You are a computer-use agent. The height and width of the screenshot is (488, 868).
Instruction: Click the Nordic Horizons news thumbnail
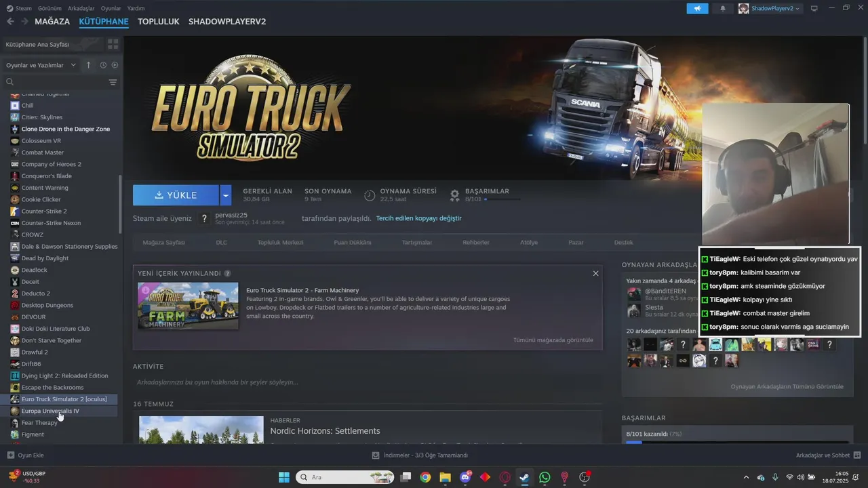click(x=201, y=430)
